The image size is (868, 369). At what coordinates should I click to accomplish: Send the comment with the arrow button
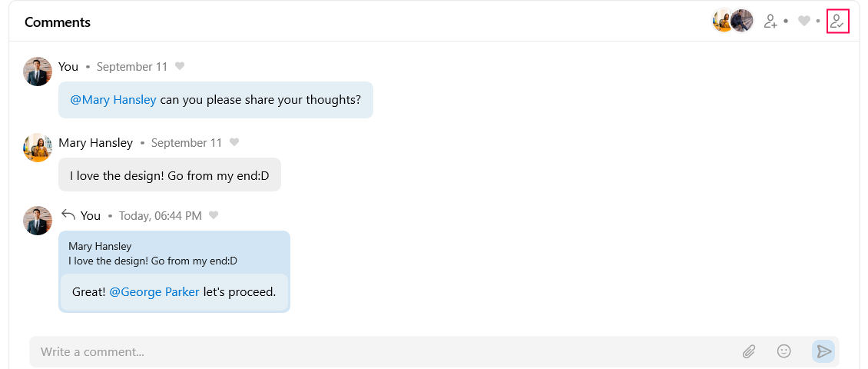tap(823, 351)
